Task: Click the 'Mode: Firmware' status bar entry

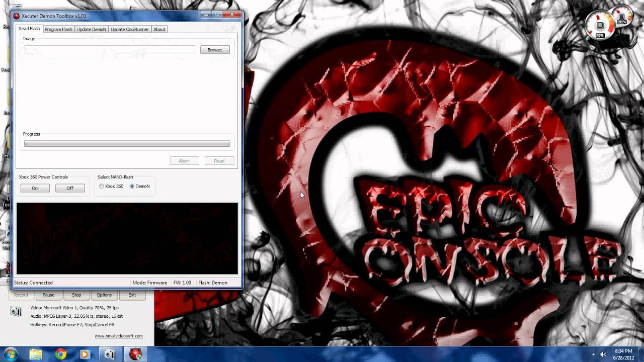Action: [x=150, y=283]
